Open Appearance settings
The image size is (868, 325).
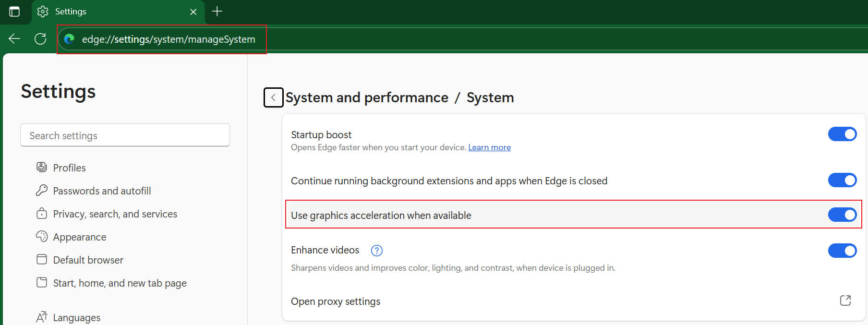80,237
